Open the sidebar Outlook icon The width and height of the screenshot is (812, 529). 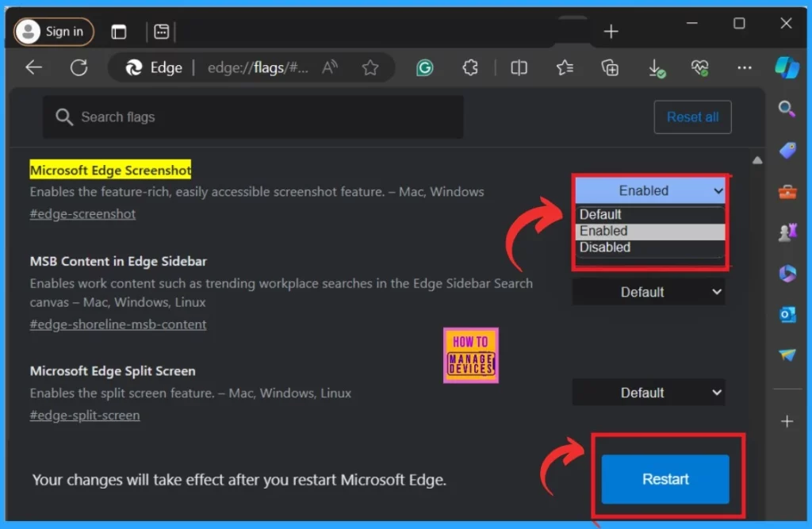click(787, 314)
